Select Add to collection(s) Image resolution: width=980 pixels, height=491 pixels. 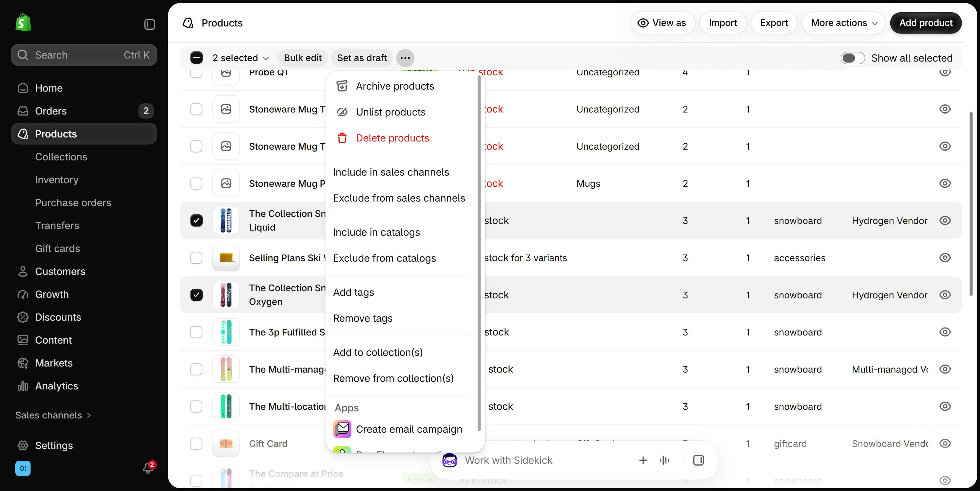click(399, 352)
